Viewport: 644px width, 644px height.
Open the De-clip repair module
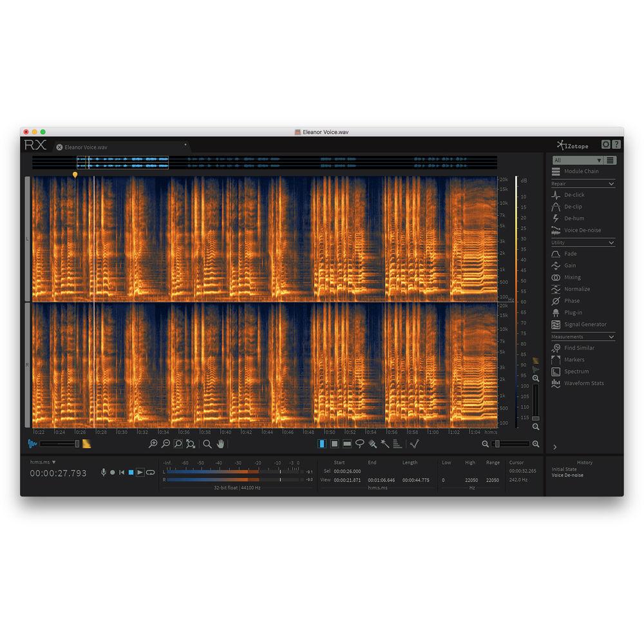pyautogui.click(x=573, y=206)
